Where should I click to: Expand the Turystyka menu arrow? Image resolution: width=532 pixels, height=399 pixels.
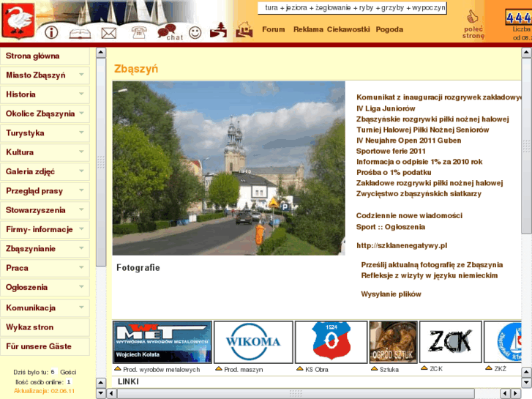(81, 132)
